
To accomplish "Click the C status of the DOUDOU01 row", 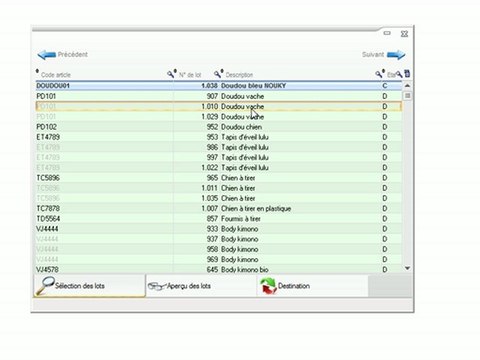I will click(x=385, y=86).
